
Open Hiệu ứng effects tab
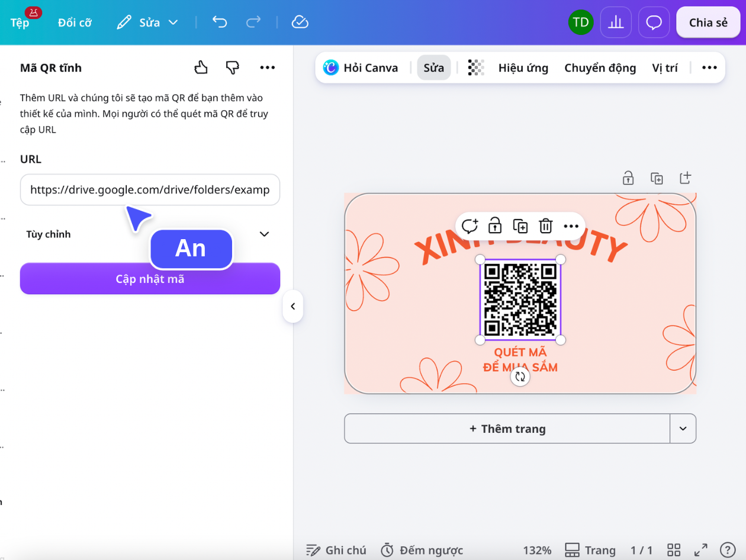coord(523,67)
